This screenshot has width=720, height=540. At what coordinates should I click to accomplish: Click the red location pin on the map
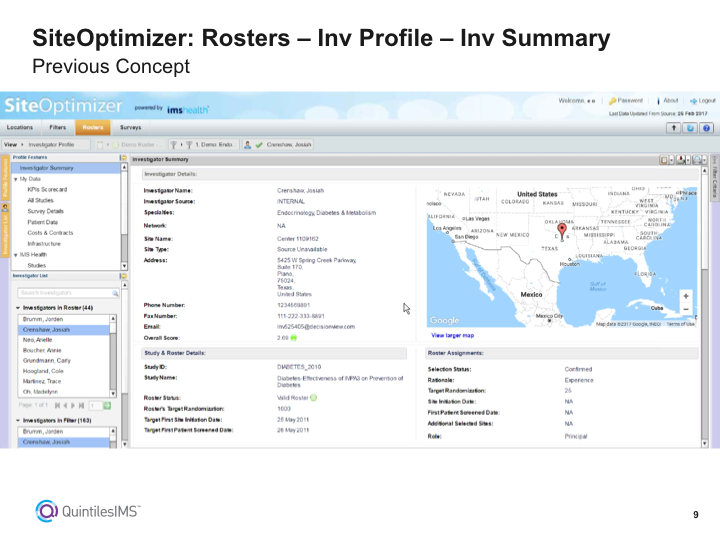click(562, 231)
